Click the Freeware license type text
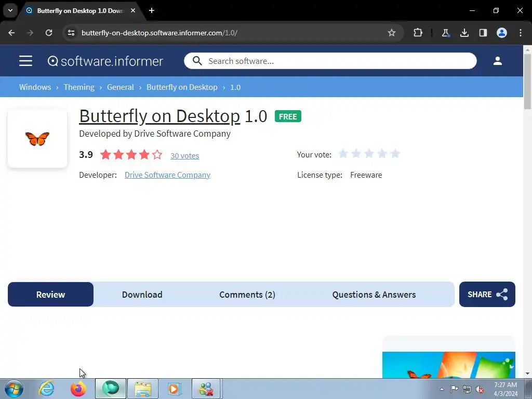 tap(366, 175)
